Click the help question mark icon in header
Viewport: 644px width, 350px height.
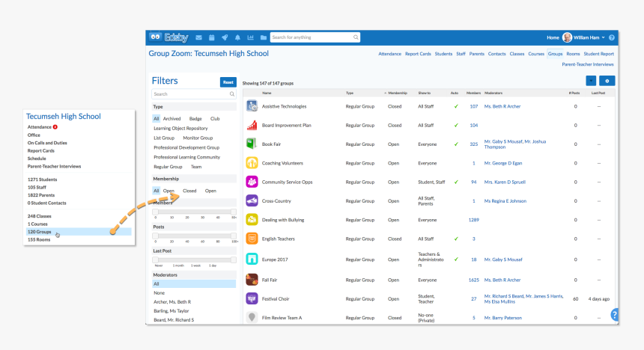(611, 37)
